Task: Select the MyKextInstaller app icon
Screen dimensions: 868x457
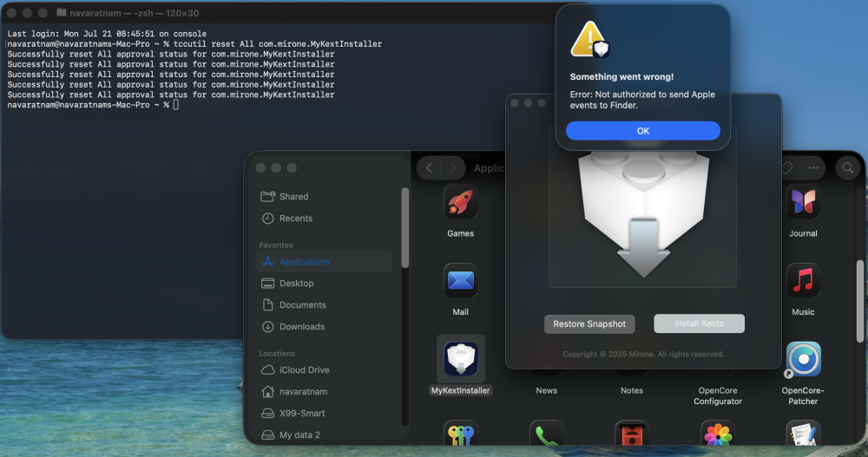Action: (x=461, y=359)
